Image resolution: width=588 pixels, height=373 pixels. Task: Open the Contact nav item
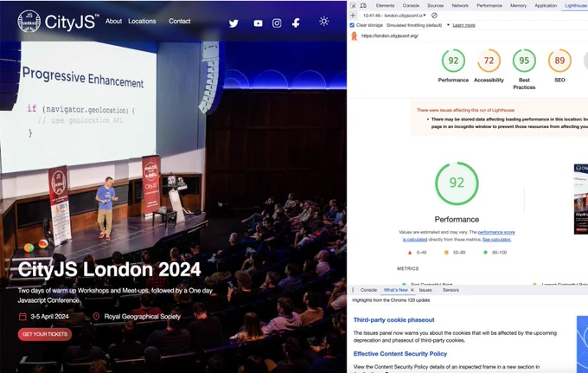(x=180, y=22)
